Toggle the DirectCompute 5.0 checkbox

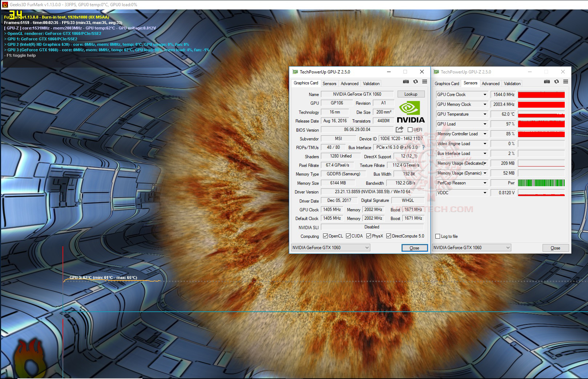389,236
